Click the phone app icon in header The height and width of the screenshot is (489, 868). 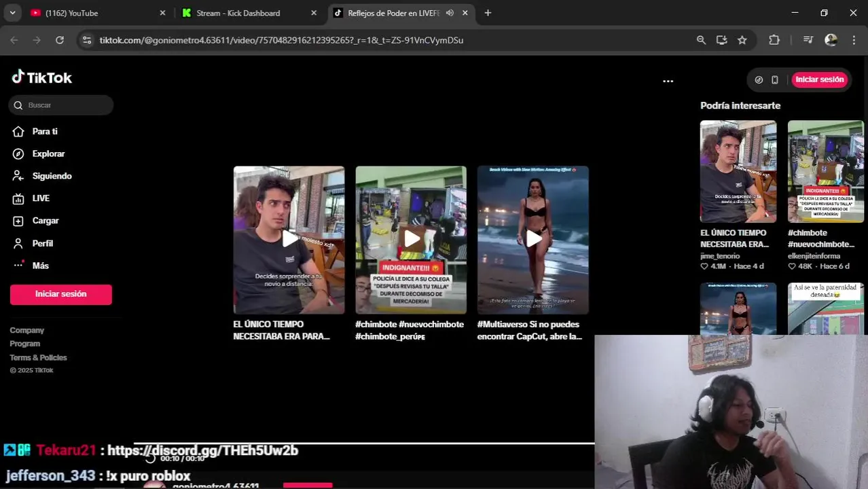click(x=774, y=79)
